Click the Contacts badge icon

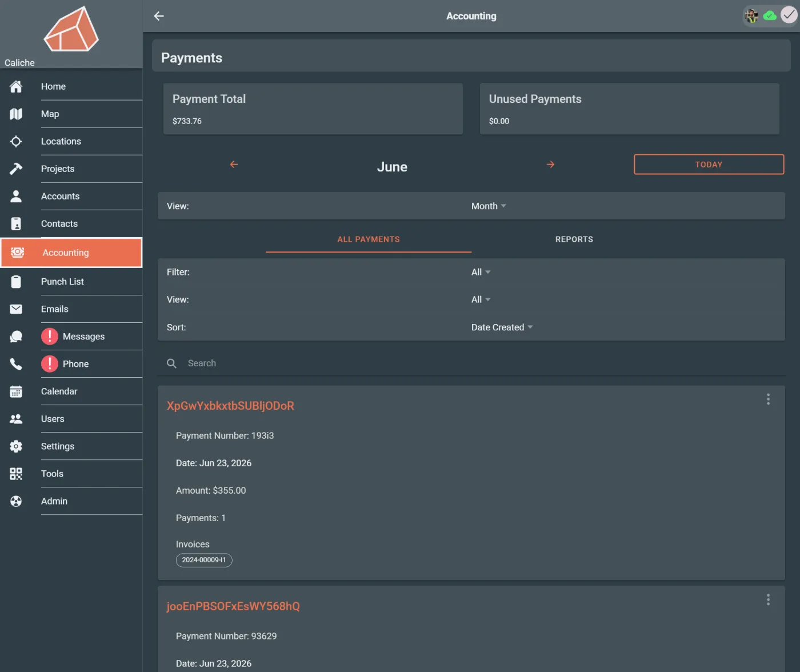click(x=16, y=223)
